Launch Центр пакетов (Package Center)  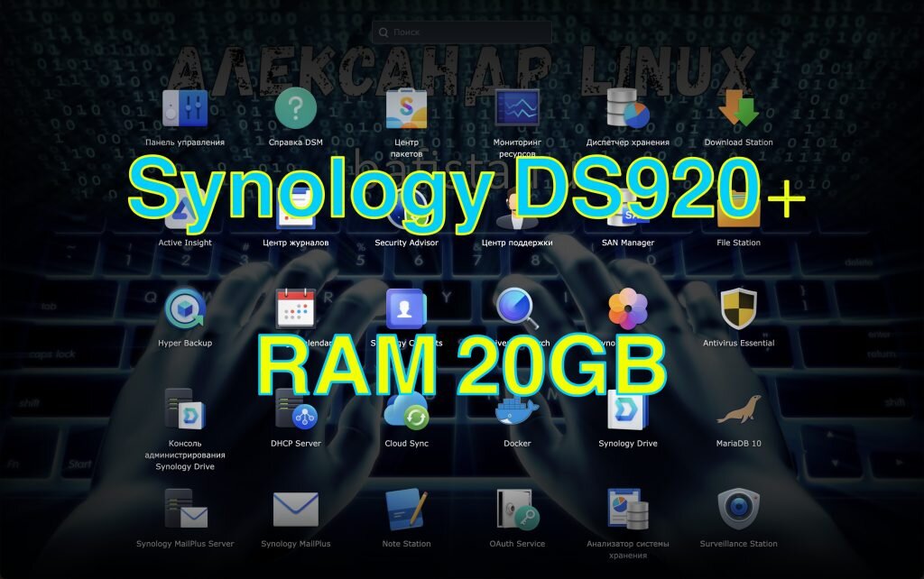407,109
